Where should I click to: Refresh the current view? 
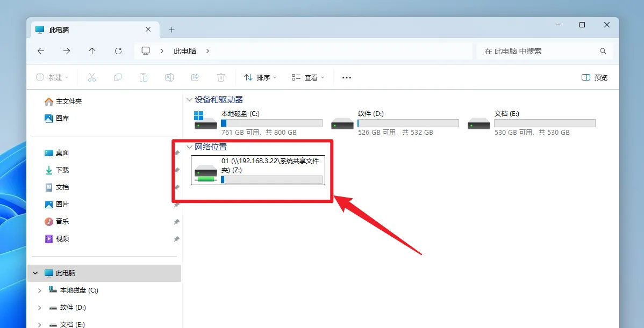pyautogui.click(x=118, y=51)
